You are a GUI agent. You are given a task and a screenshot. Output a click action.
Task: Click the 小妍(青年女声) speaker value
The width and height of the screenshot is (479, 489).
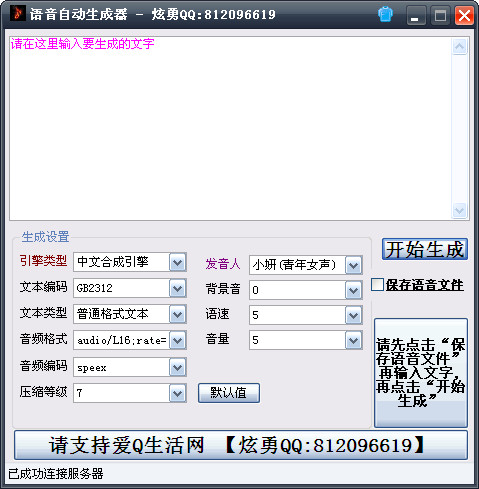click(294, 265)
